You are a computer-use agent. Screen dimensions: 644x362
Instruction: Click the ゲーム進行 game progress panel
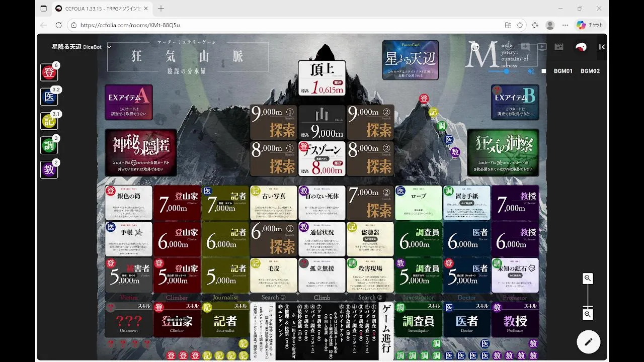322,331
